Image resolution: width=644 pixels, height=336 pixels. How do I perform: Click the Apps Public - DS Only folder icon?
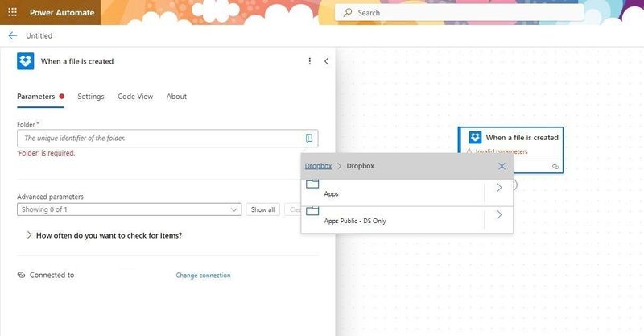pos(312,210)
